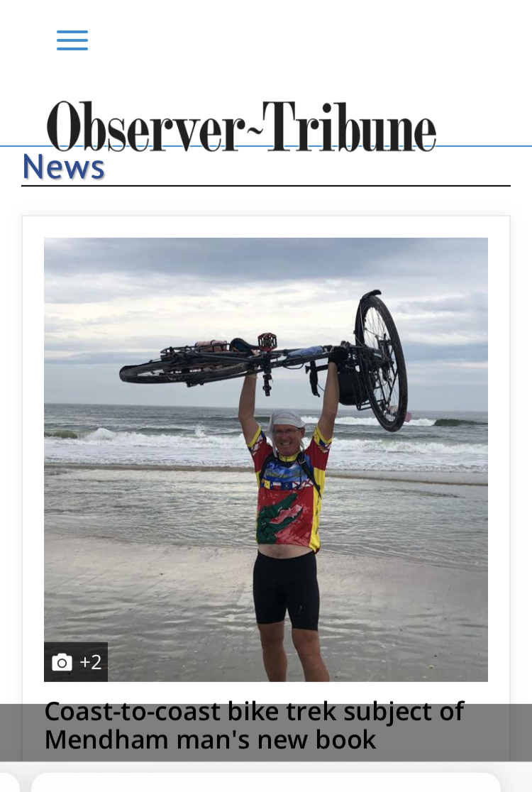The height and width of the screenshot is (792, 532).
Task: Click the ocean waves in the photo
Action: pos(151,434)
